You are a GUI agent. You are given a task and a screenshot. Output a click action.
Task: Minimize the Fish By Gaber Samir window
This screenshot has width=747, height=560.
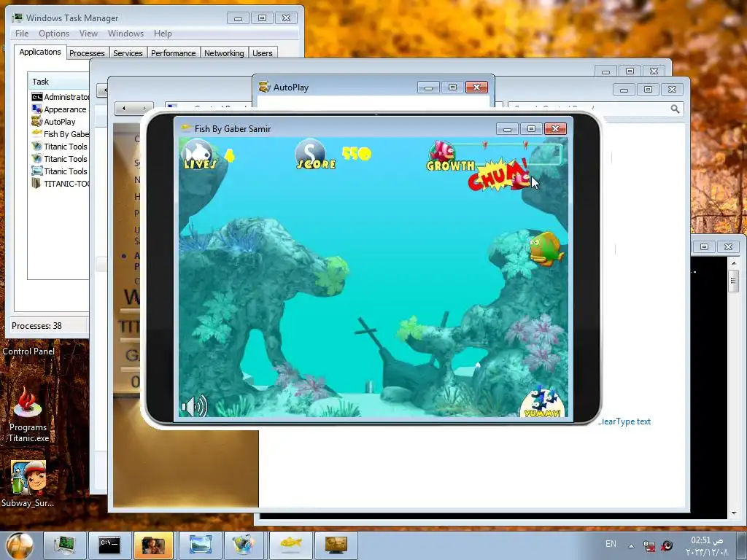point(508,128)
